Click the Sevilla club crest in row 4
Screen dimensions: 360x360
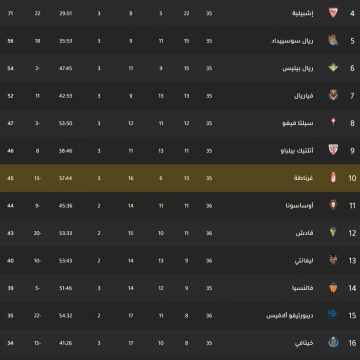pos(333,13)
